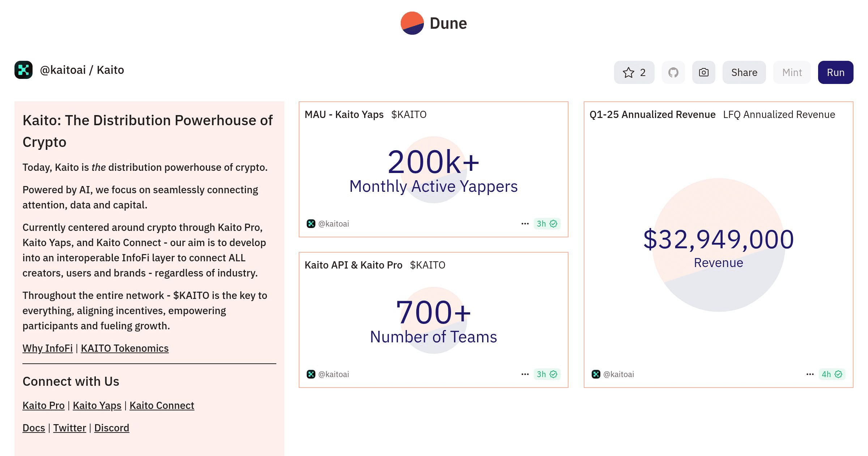The image size is (868, 456).
Task: Open more options on Annualized Revenue card
Action: click(x=810, y=374)
